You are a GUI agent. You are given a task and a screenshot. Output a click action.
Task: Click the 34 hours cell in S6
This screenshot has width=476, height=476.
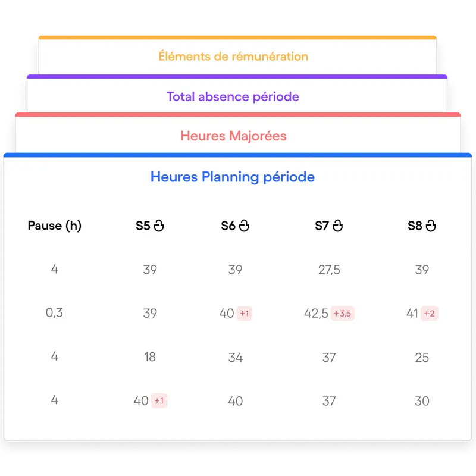pyautogui.click(x=235, y=357)
